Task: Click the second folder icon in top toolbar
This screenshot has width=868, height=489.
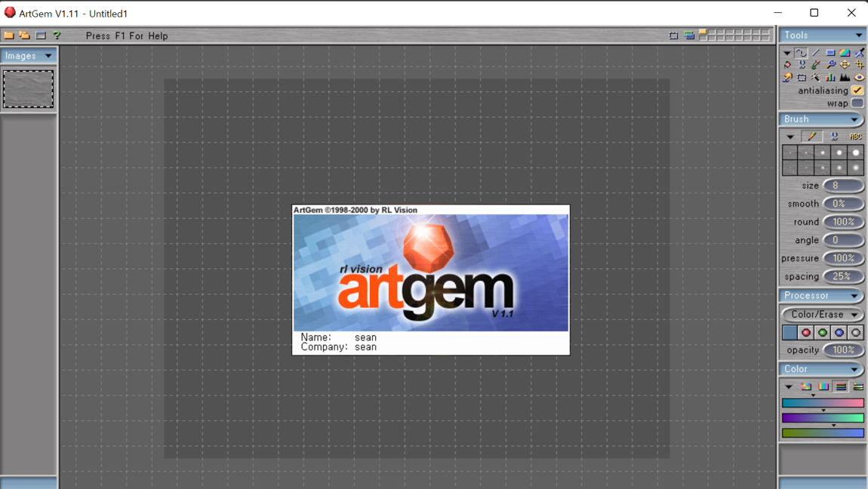Action: (x=24, y=35)
